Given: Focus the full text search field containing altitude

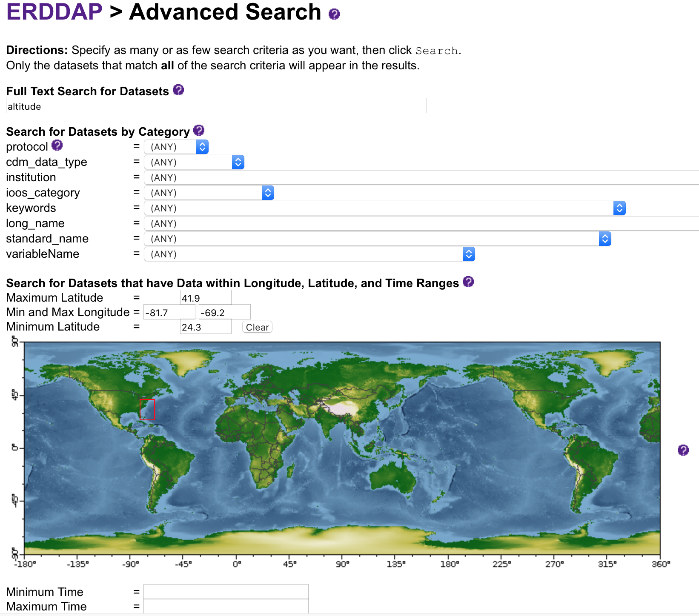Looking at the screenshot, I should click(x=216, y=106).
